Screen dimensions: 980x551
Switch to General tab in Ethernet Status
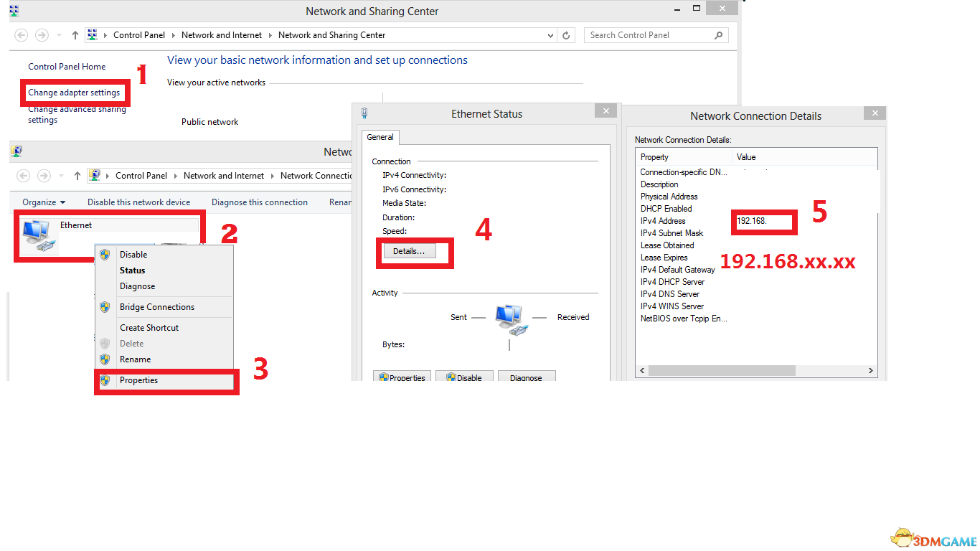click(x=380, y=137)
